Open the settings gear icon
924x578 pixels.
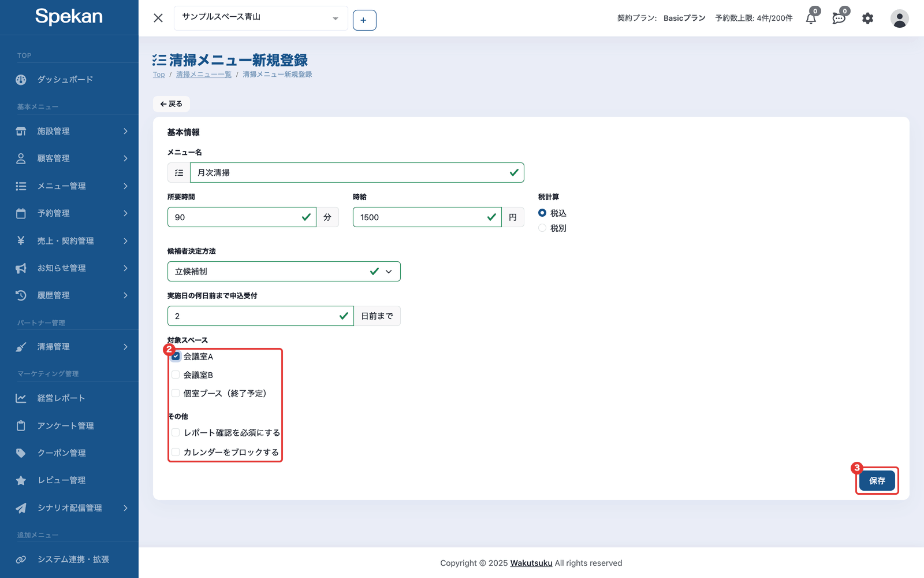tap(867, 18)
